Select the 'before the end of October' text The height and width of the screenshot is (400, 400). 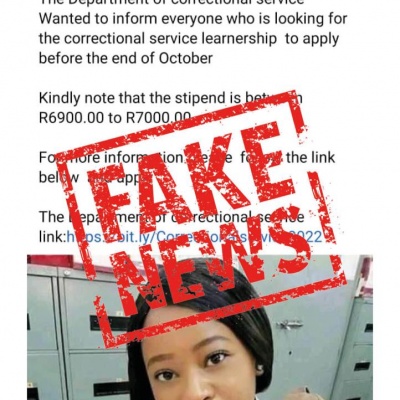pos(126,59)
